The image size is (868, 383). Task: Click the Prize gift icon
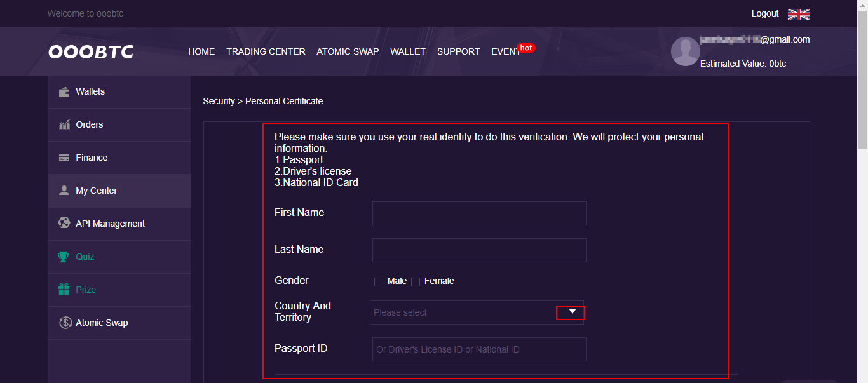pos(64,290)
